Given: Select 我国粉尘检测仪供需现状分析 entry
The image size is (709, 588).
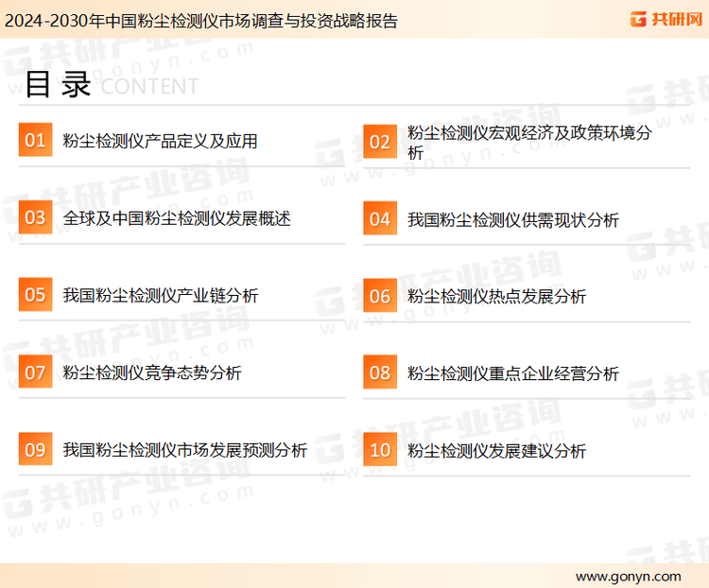Looking at the screenshot, I should (512, 219).
